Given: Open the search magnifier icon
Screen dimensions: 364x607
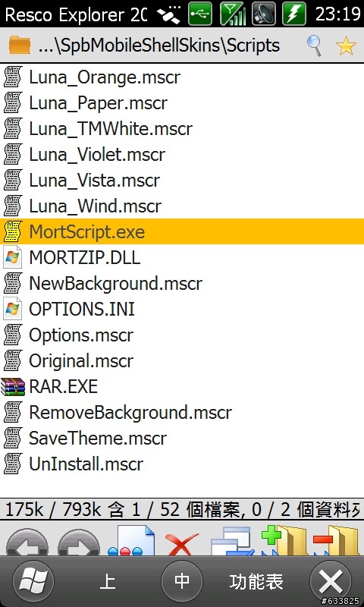Looking at the screenshot, I should point(315,46).
